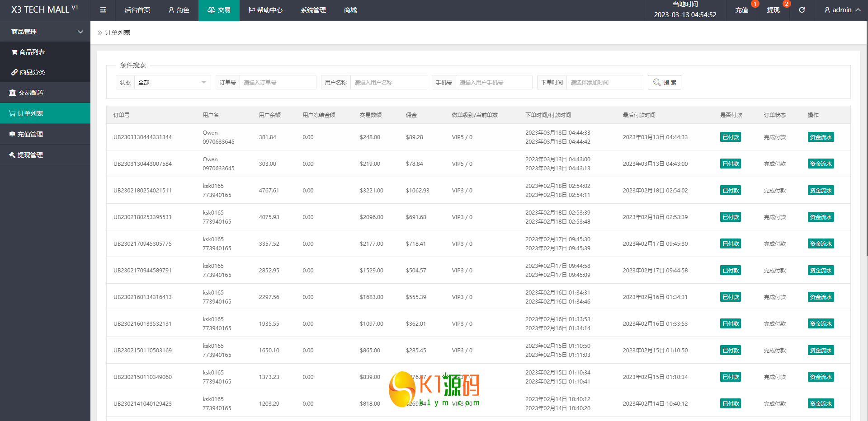The height and width of the screenshot is (421, 868).
Task: Expand the admin user menu
Action: (x=842, y=10)
